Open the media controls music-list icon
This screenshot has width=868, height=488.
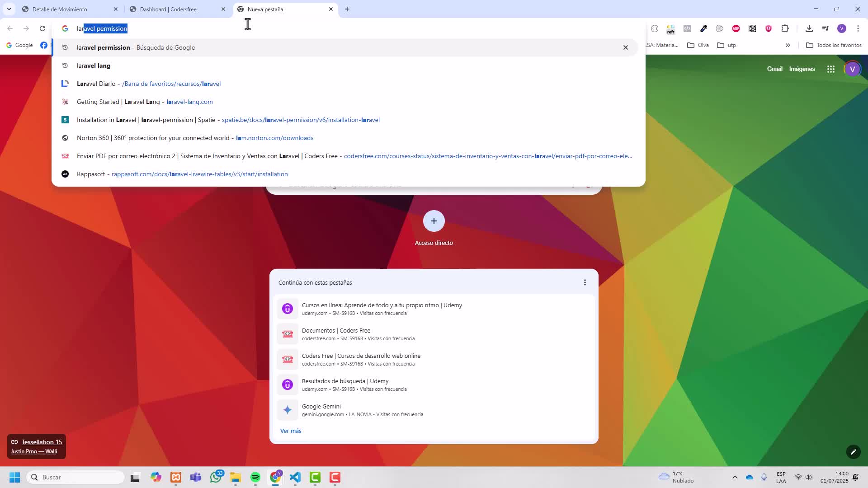tap(826, 28)
